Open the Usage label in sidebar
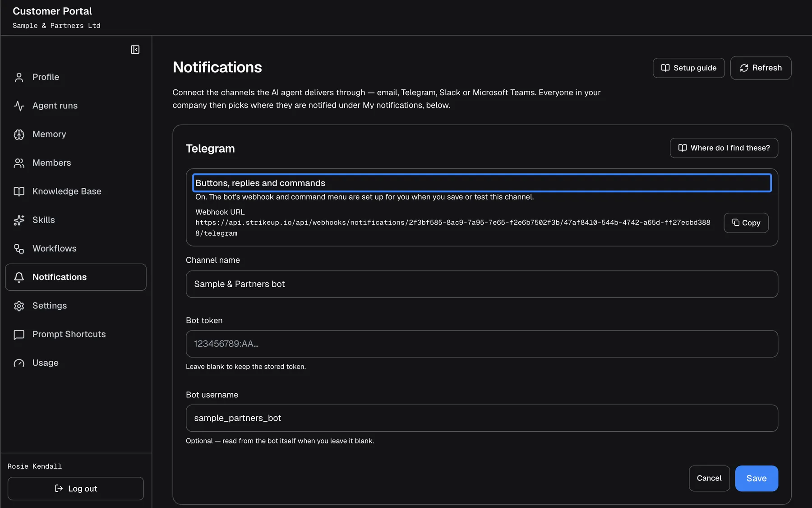This screenshot has width=812, height=508. 46,363
